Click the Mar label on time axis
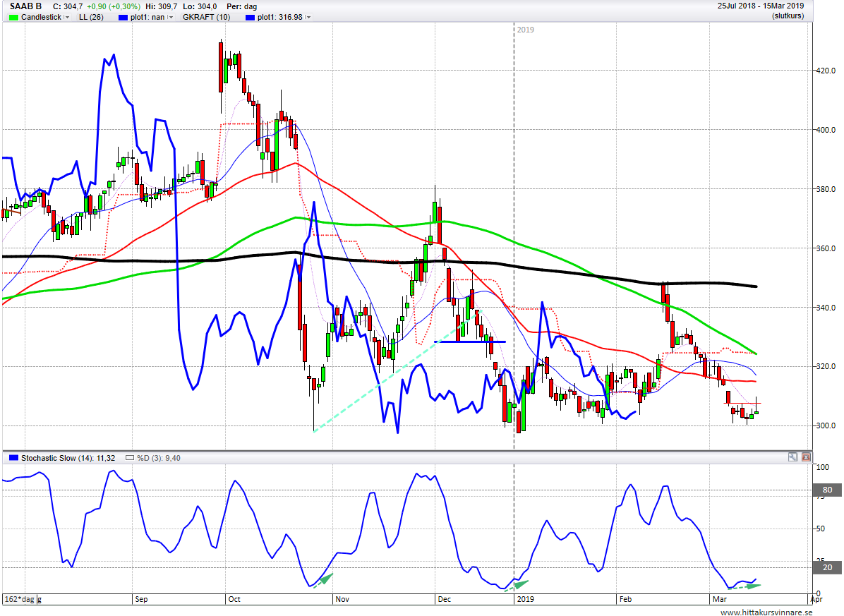Screen dimensions: 844x616 coord(720,599)
